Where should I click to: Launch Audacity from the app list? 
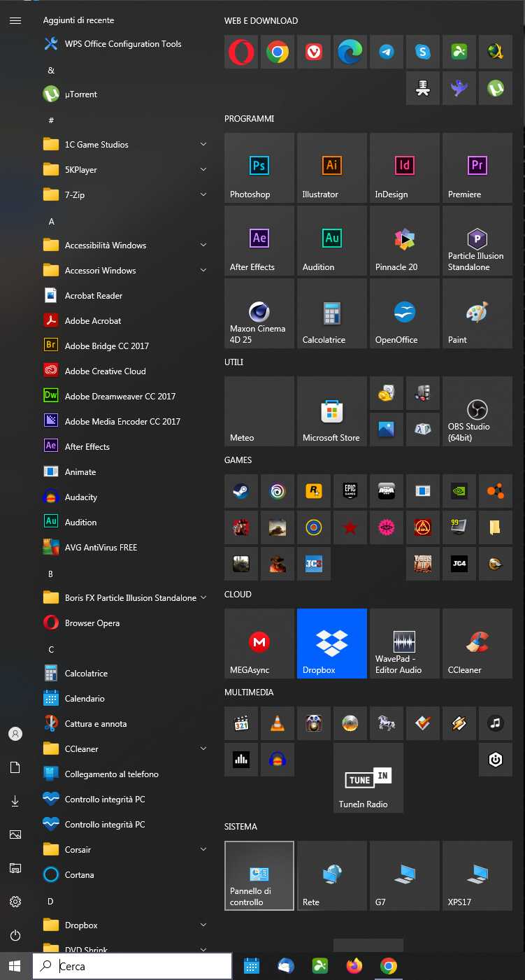(126, 497)
